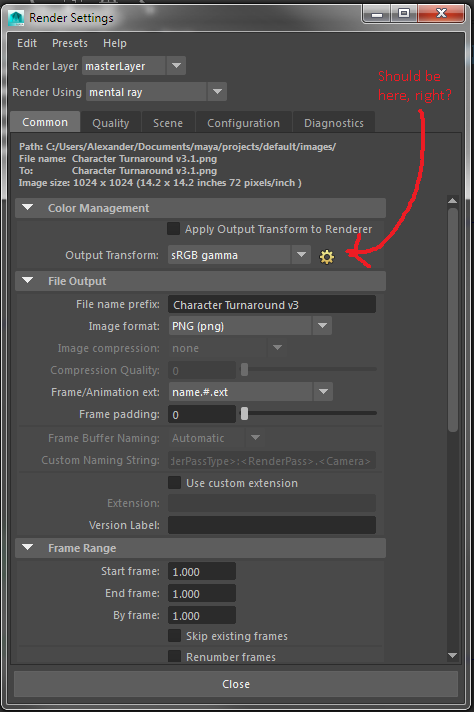
Task: Minimize the Render Settings window
Action: (376, 13)
